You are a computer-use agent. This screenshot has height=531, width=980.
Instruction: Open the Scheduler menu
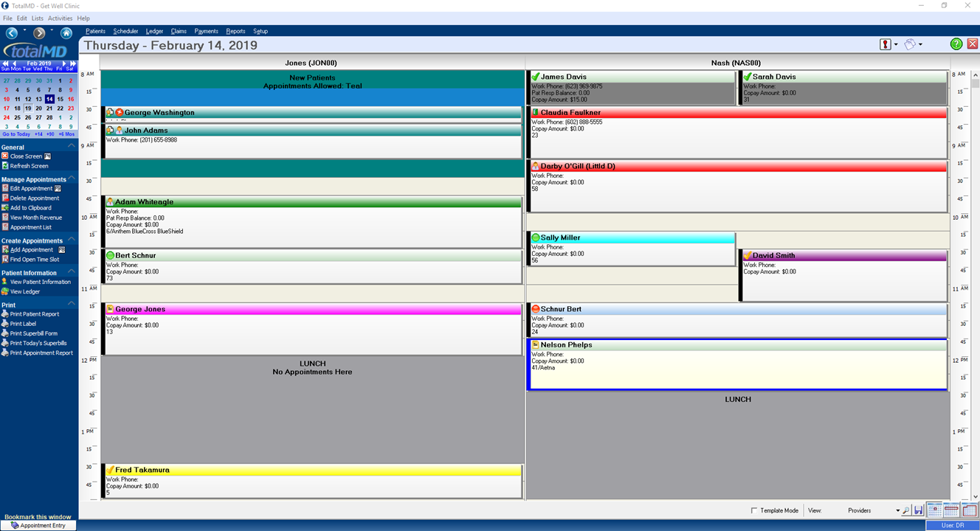coord(125,31)
